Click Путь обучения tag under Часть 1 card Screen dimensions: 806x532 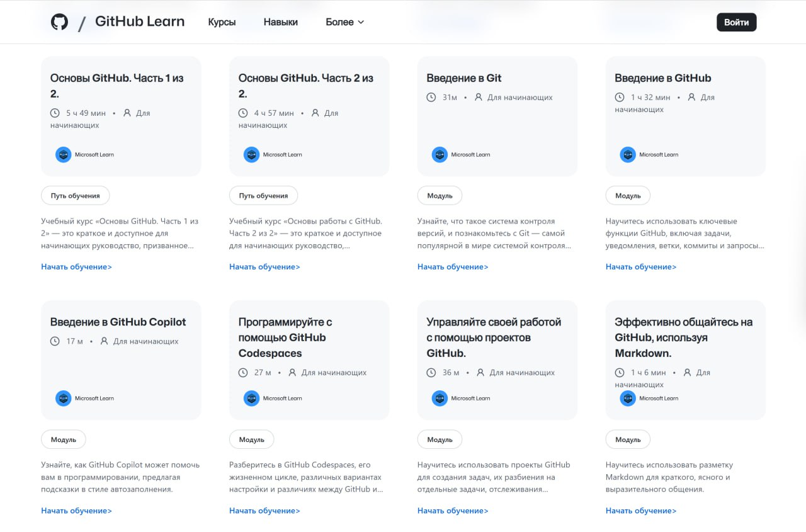pyautogui.click(x=76, y=196)
